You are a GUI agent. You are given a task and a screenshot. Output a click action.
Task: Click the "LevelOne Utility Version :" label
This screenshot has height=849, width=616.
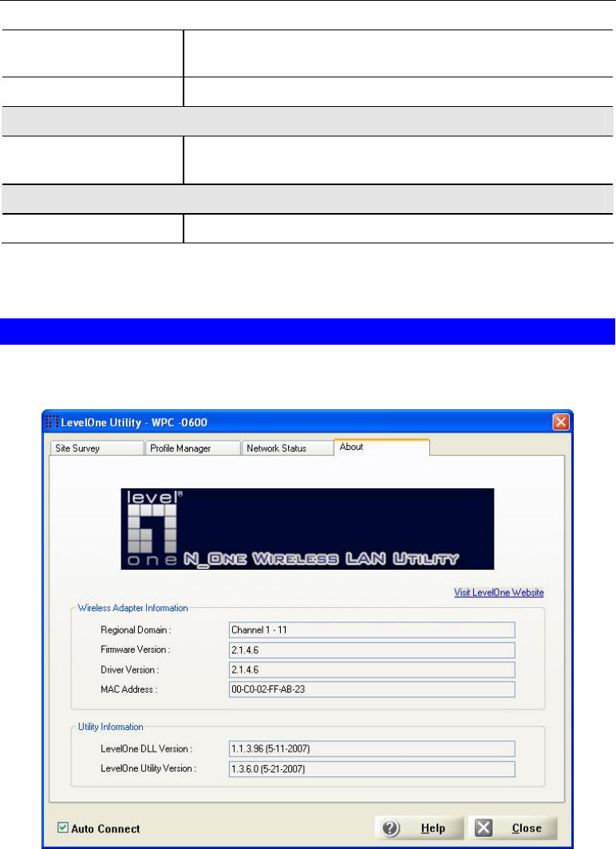tap(148, 768)
